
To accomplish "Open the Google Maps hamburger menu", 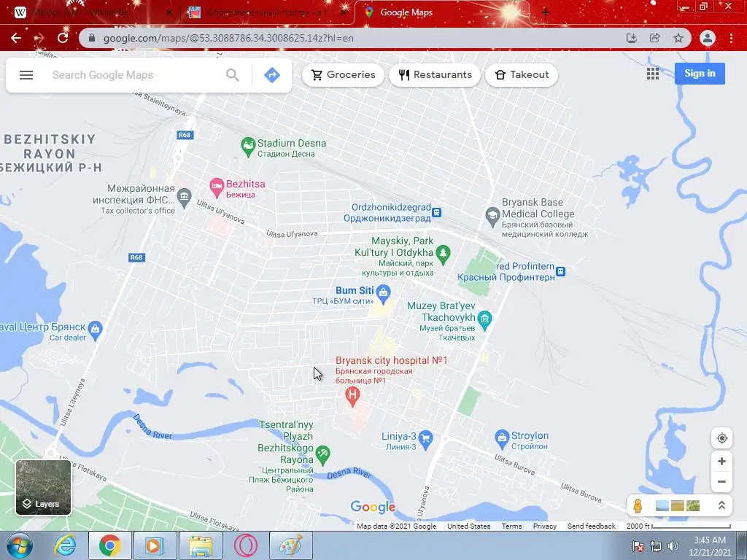I will click(x=26, y=75).
